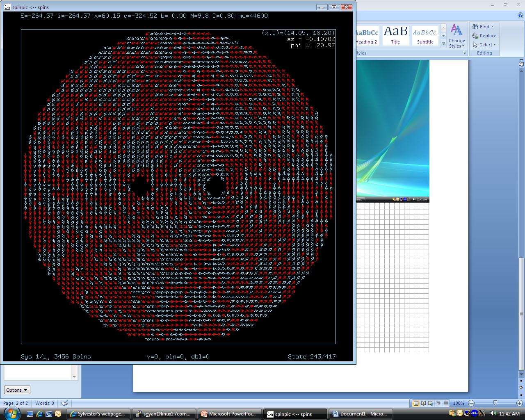Viewport: 525px width, 420px height.
Task: Click the Zoom In plus button
Action: (x=519, y=403)
